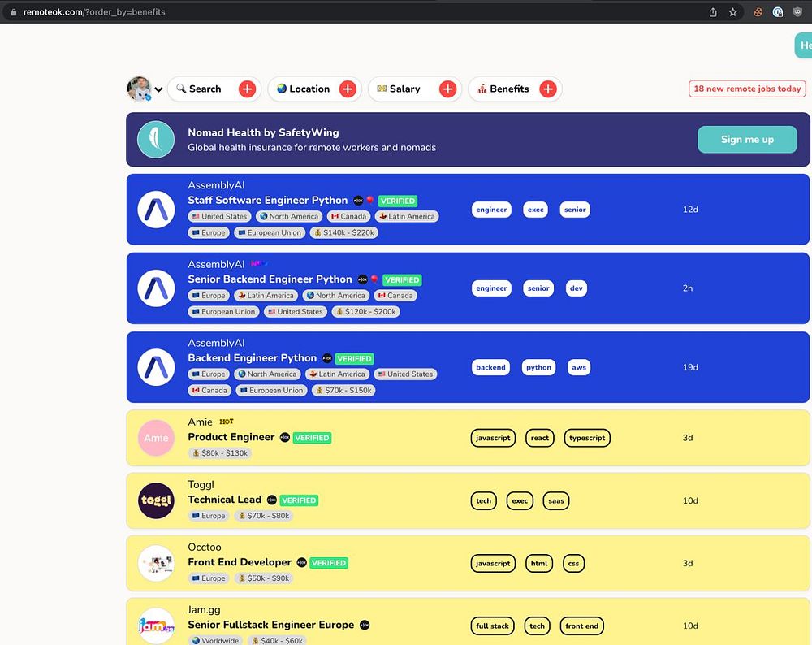Select $120k - $200k salary tag

click(365, 311)
